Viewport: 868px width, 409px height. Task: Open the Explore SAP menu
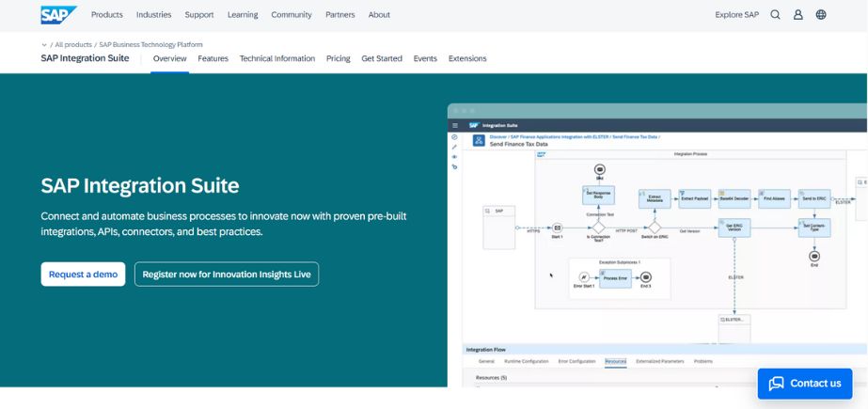point(736,15)
